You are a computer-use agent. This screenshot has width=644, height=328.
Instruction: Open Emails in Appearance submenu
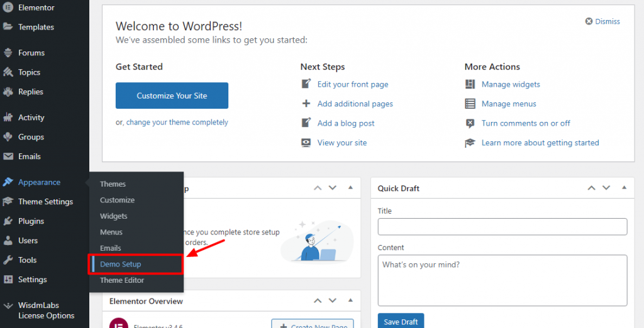(111, 248)
